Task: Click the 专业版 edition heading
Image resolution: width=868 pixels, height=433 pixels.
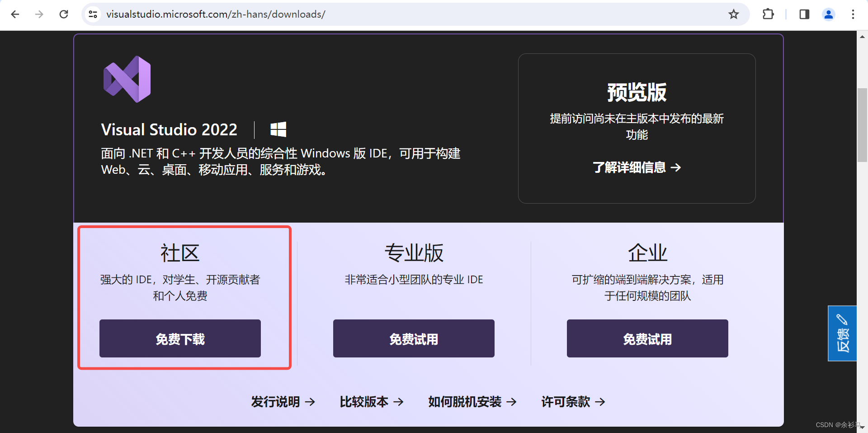Action: coord(414,253)
